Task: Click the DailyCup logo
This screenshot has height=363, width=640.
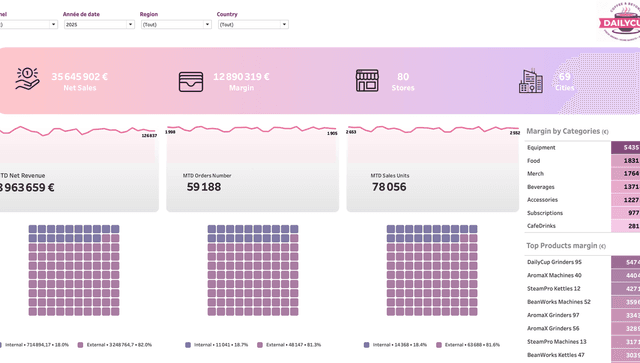Action: pos(620,21)
